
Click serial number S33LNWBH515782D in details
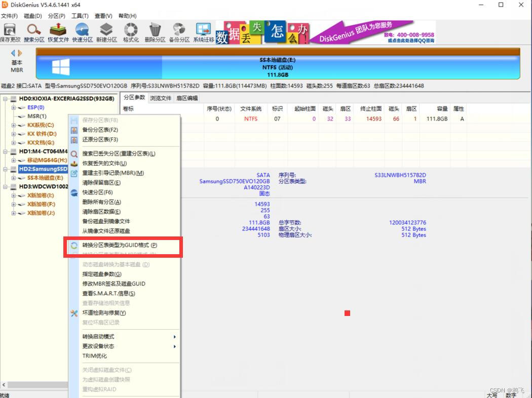tap(400, 175)
